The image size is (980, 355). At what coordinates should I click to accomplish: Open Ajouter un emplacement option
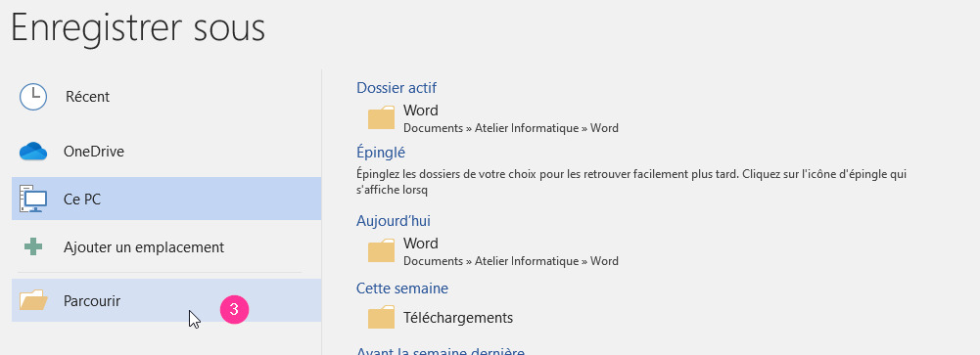[166, 247]
